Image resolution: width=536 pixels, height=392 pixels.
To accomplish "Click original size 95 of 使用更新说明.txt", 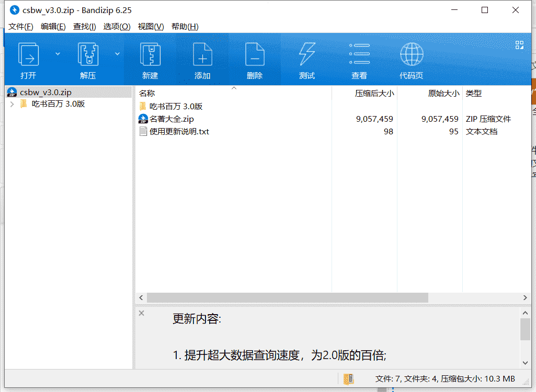I will 453,132.
